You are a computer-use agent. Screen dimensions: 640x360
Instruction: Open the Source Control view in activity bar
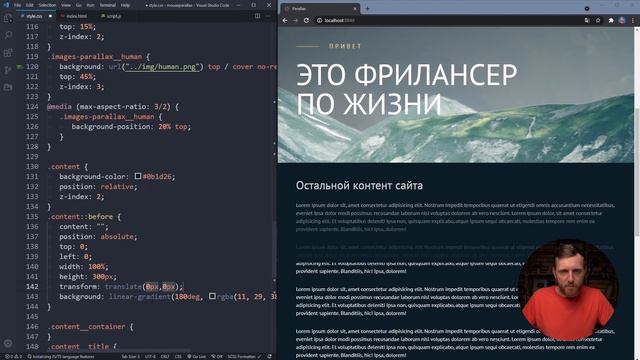[x=8, y=70]
